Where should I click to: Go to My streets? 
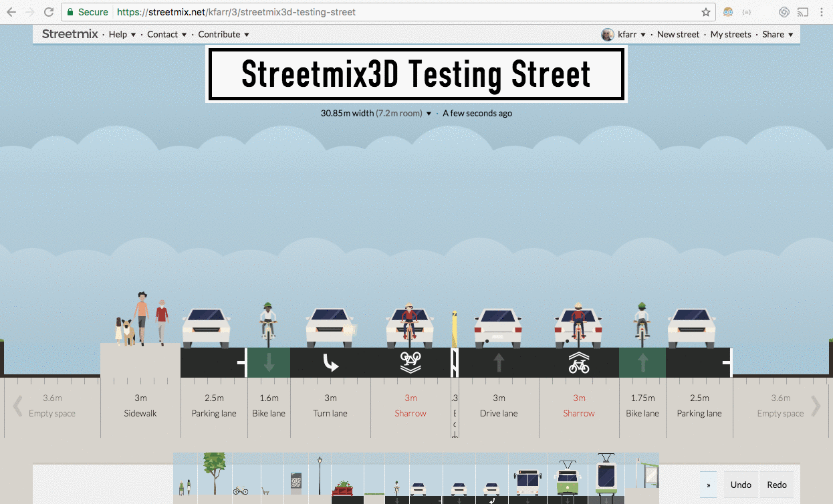pyautogui.click(x=731, y=34)
